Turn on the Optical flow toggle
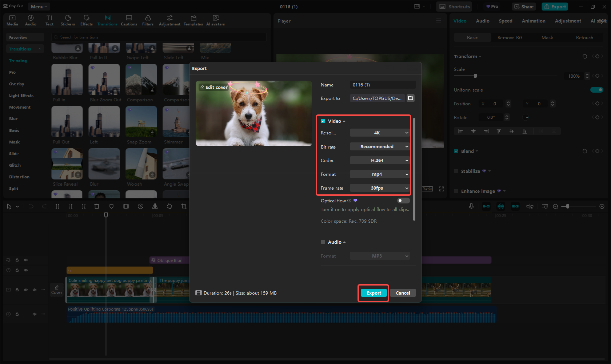This screenshot has height=364, width=611. pos(403,201)
